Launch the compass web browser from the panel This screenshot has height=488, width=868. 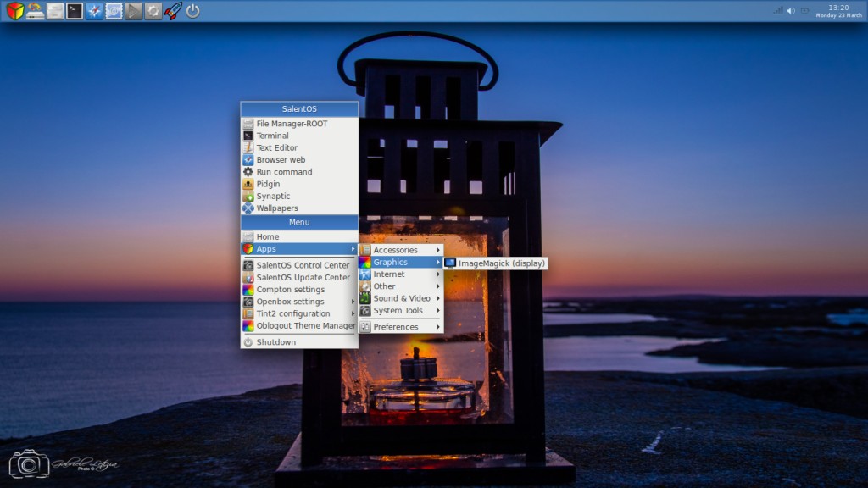pyautogui.click(x=94, y=11)
